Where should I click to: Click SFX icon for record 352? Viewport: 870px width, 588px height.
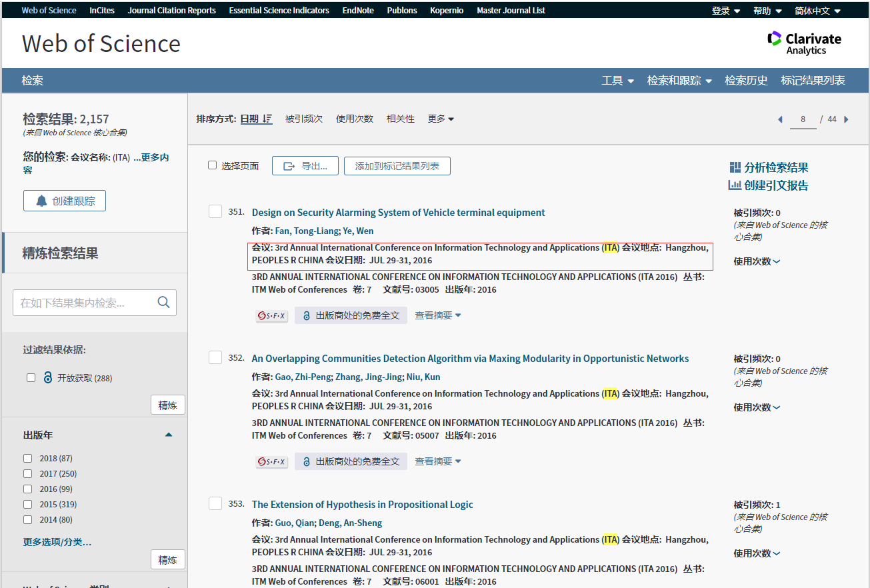point(272,461)
